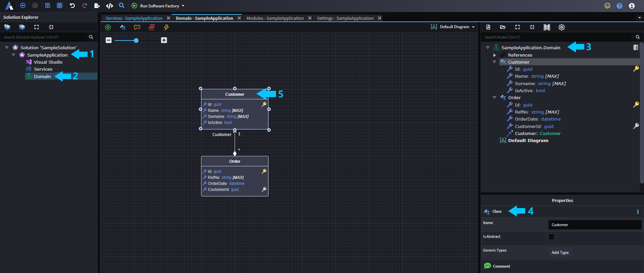The image size is (644, 273).
Task: Click the red stacked windows icon in diagram toolbar
Action: 152,27
